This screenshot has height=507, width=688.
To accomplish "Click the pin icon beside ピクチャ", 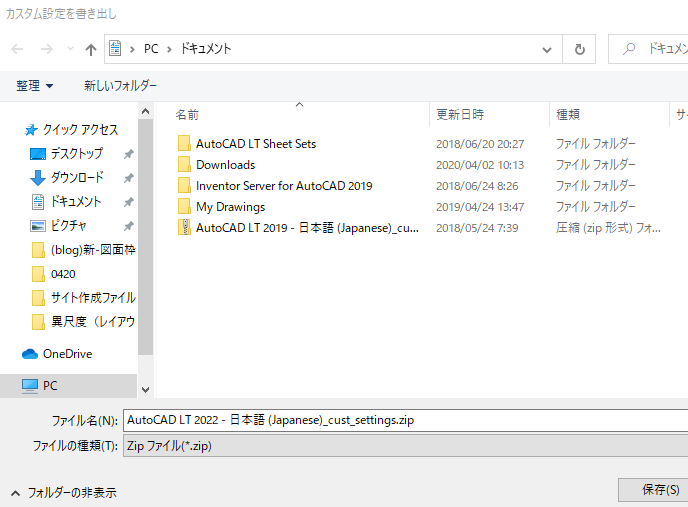I will tap(128, 226).
